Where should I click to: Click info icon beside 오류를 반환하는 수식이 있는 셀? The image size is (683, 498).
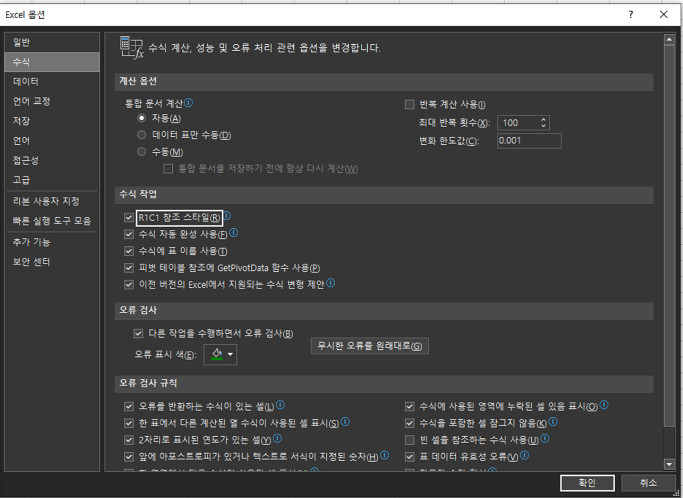click(281, 405)
